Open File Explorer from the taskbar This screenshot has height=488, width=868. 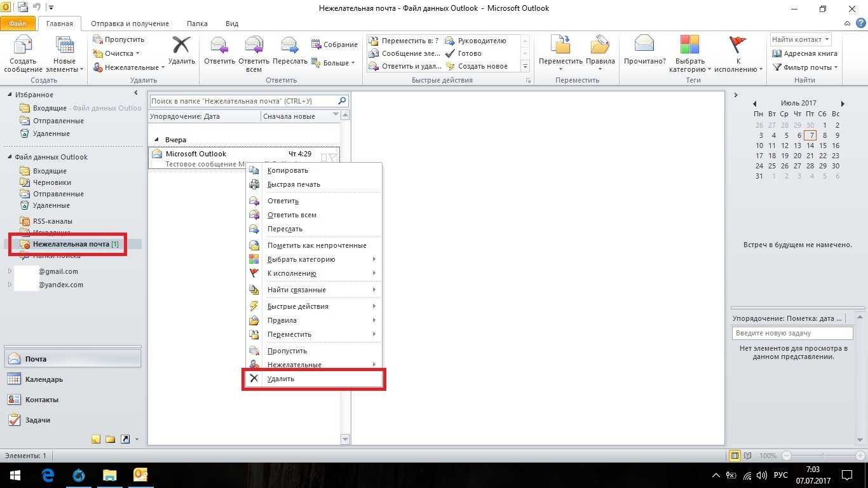click(110, 475)
